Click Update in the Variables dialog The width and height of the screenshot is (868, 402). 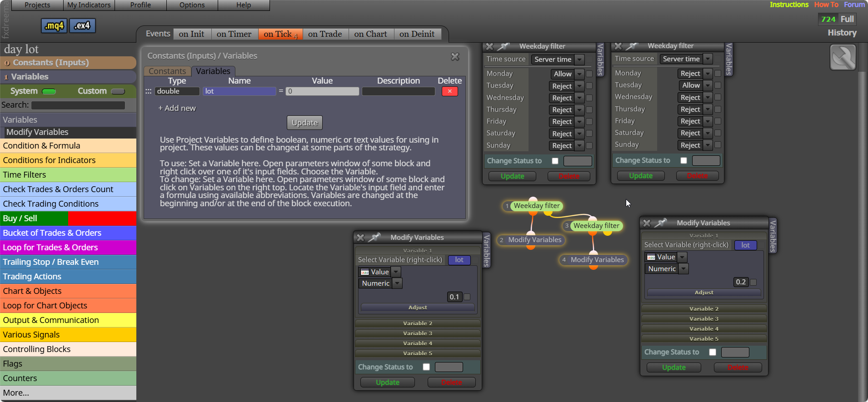[x=305, y=123]
